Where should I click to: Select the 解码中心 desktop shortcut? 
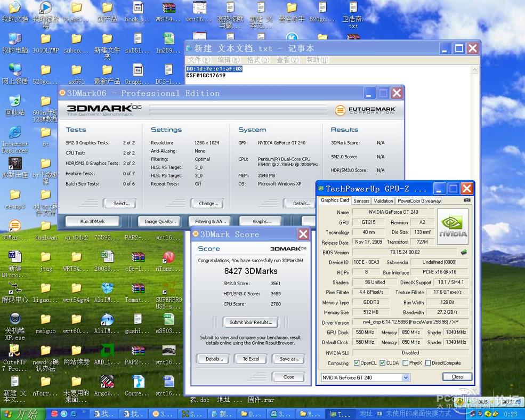pos(14,292)
